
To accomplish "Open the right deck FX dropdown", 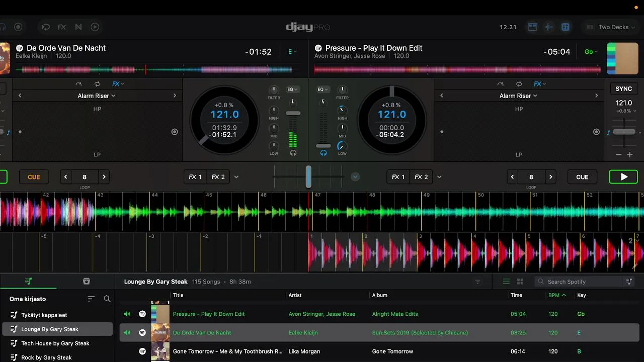I will click(x=540, y=84).
